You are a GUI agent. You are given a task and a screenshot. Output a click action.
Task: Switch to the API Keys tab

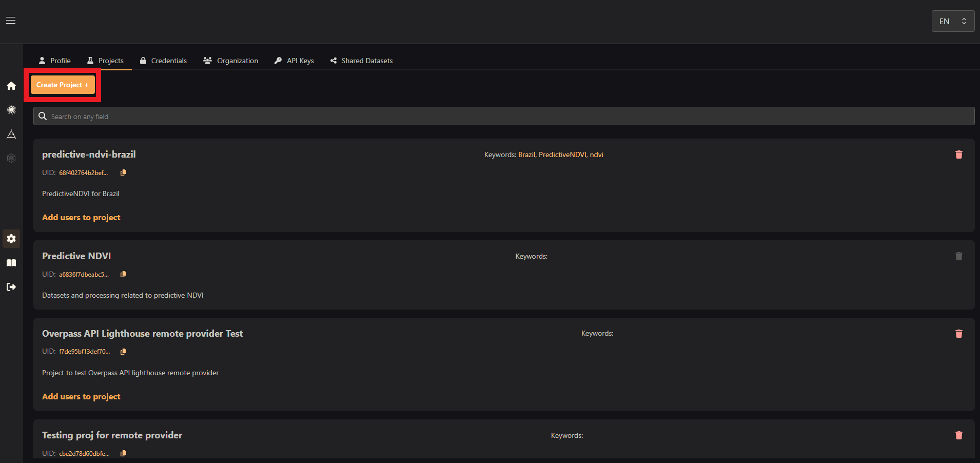[x=294, y=61]
